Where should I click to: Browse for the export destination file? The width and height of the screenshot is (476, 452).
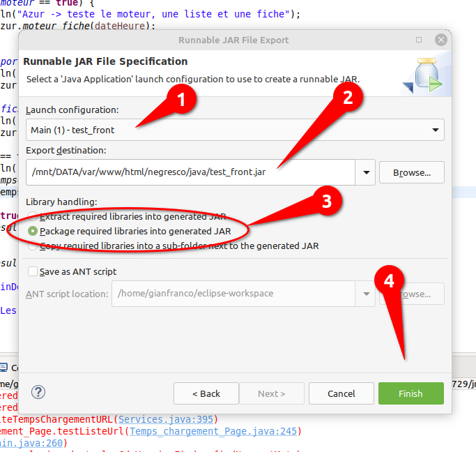tap(411, 172)
